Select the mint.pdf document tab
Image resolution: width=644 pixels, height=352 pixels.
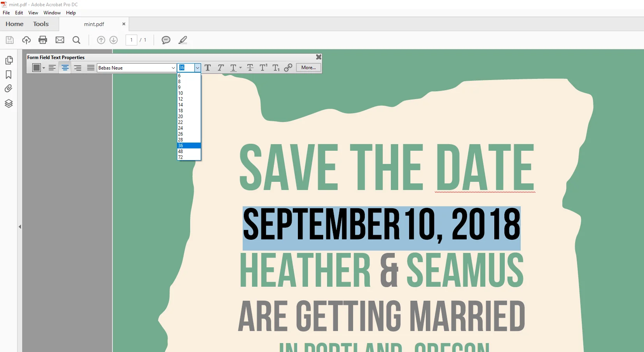coord(94,24)
